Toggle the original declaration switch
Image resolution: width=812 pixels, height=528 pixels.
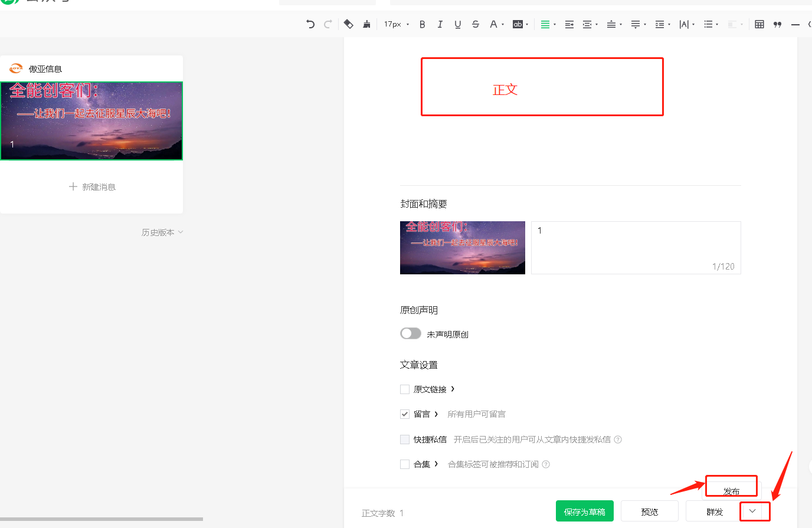[411, 334]
